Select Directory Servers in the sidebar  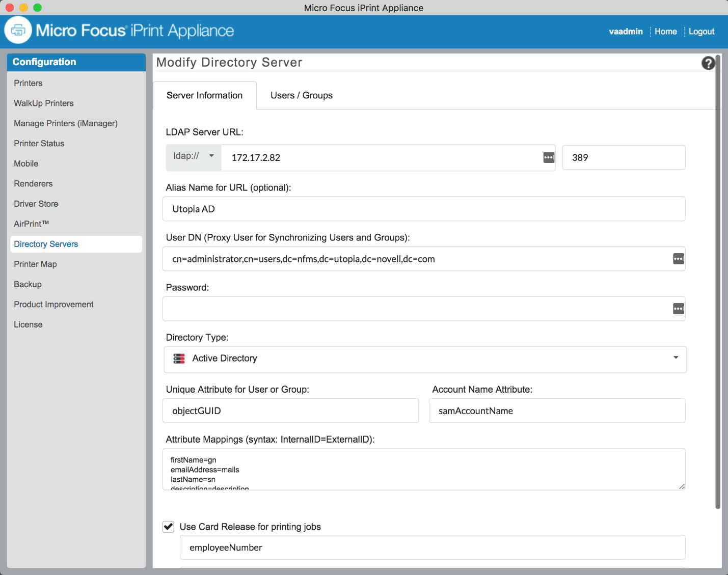tap(76, 244)
